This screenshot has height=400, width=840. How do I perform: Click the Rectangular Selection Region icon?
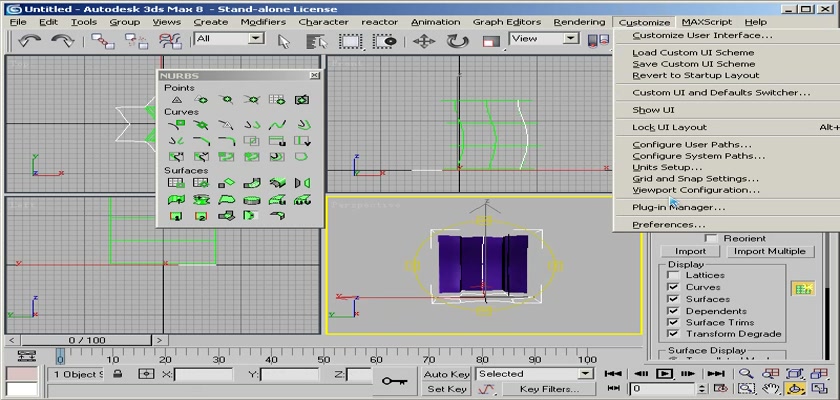point(351,41)
